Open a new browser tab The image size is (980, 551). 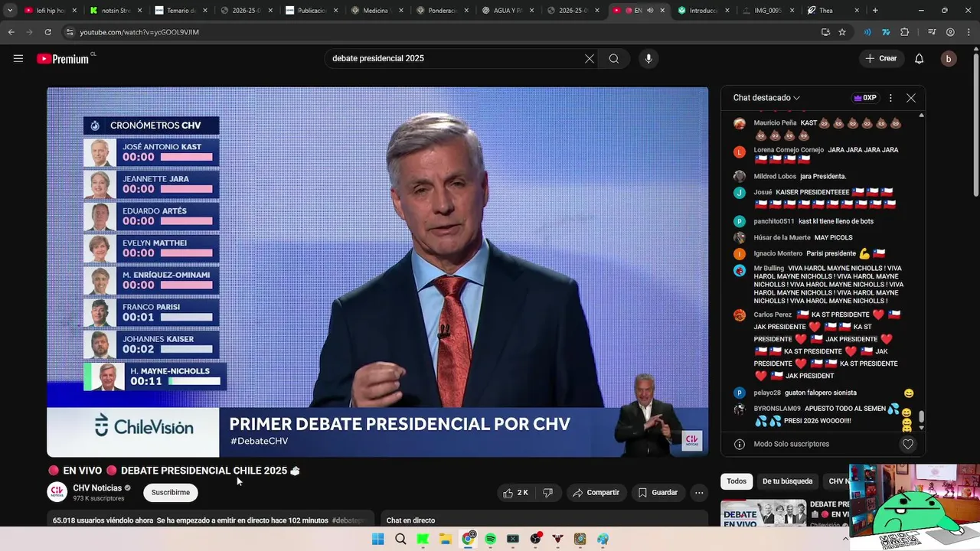point(875,11)
